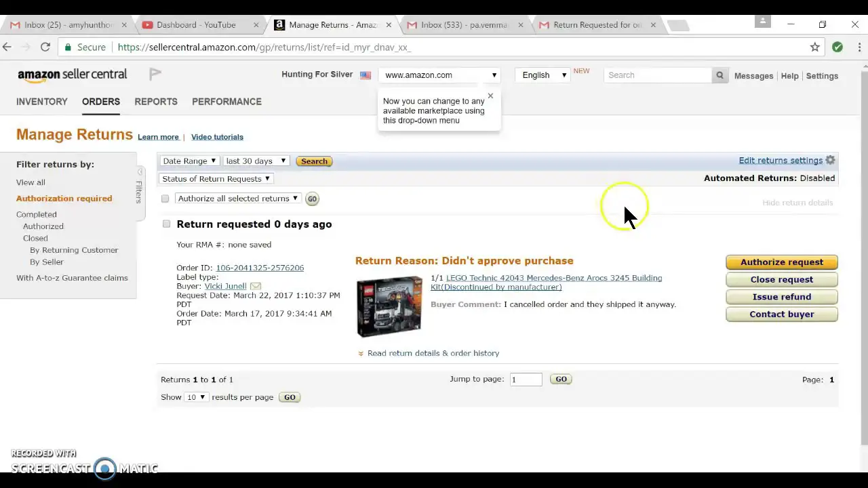Click the browser address bar URL
868x488 pixels.
(x=264, y=47)
